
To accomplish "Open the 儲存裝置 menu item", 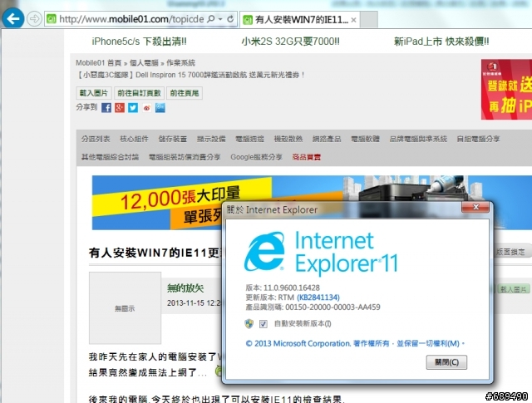I will 173,139.
